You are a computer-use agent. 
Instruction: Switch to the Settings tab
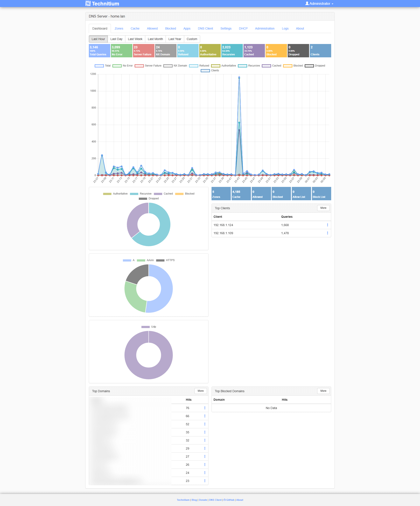(226, 28)
